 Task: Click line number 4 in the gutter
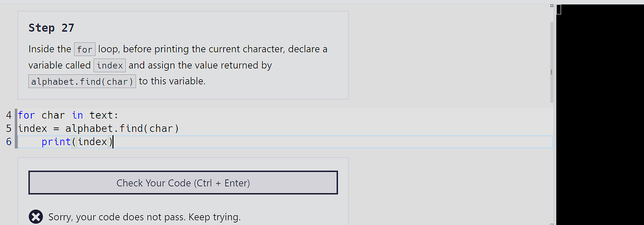click(x=9, y=115)
